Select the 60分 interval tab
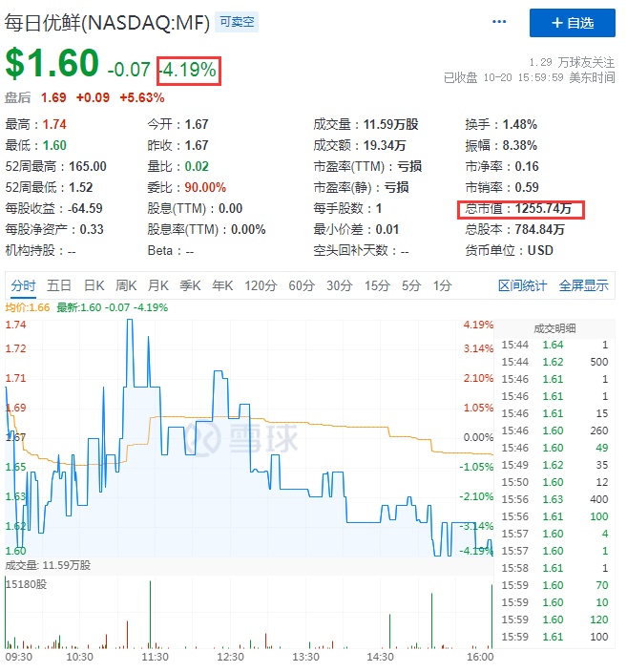This screenshot has width=627, height=672. [302, 285]
